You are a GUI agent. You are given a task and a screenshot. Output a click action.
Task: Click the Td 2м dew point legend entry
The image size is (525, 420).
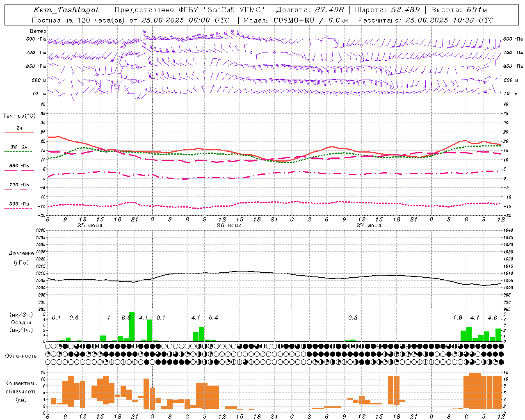coord(19,147)
